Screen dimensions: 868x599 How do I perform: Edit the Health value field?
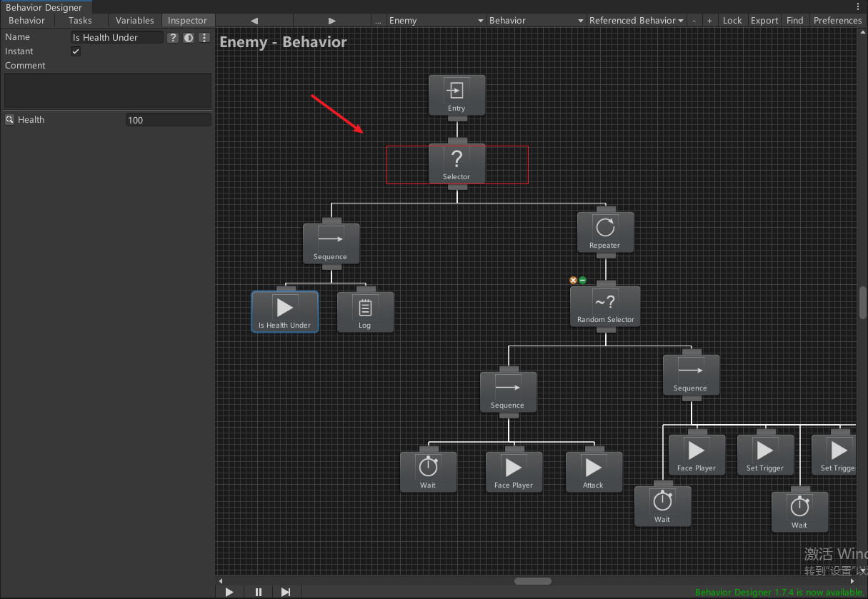click(x=168, y=119)
